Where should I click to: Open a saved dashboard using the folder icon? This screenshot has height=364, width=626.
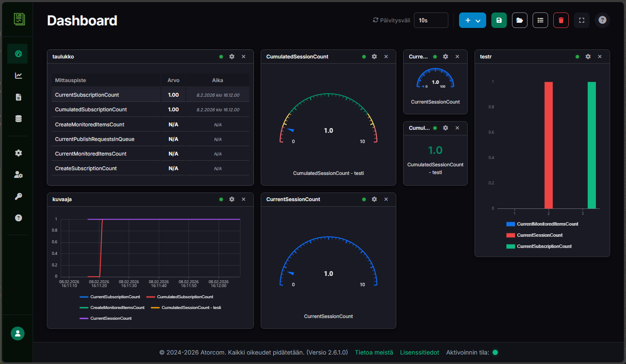coord(519,20)
